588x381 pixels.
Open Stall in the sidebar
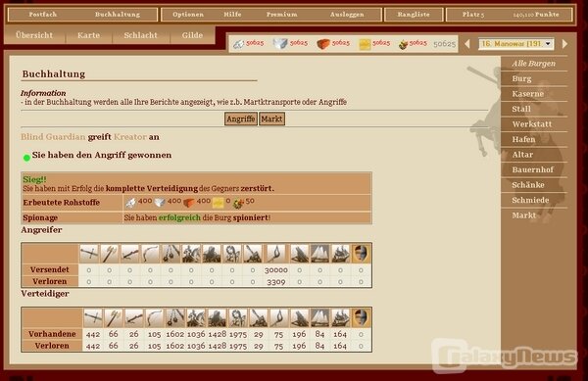pos(521,109)
